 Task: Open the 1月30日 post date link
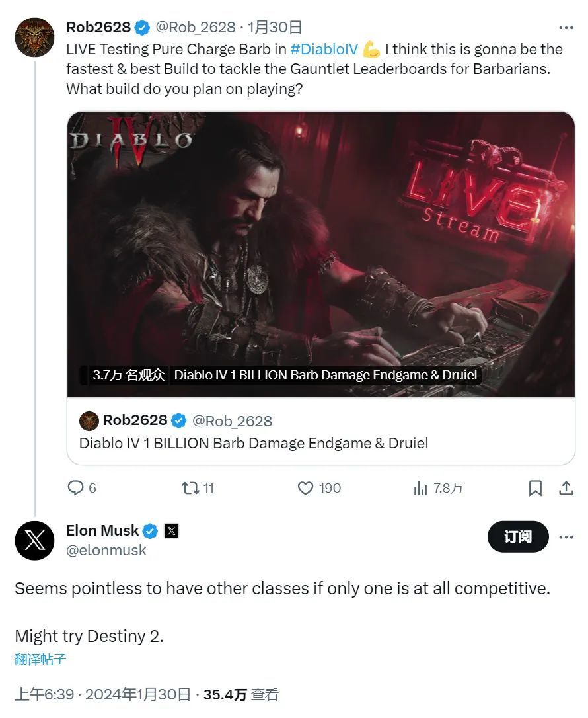276,27
